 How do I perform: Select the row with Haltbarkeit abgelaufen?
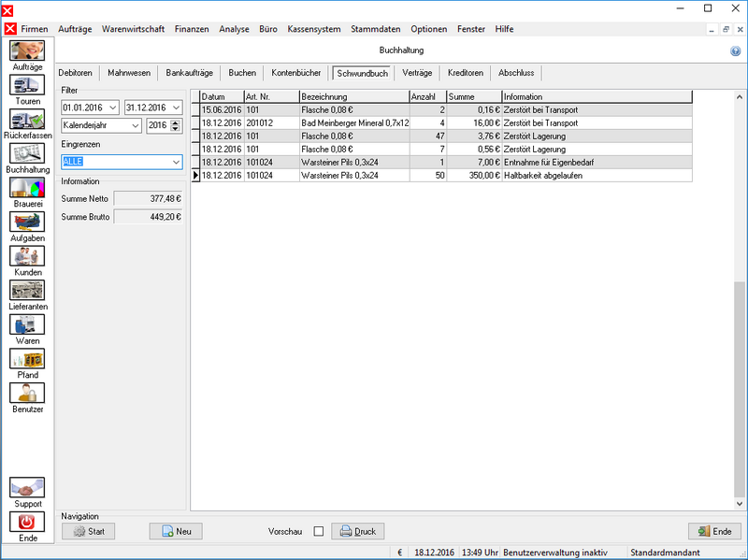pos(442,176)
